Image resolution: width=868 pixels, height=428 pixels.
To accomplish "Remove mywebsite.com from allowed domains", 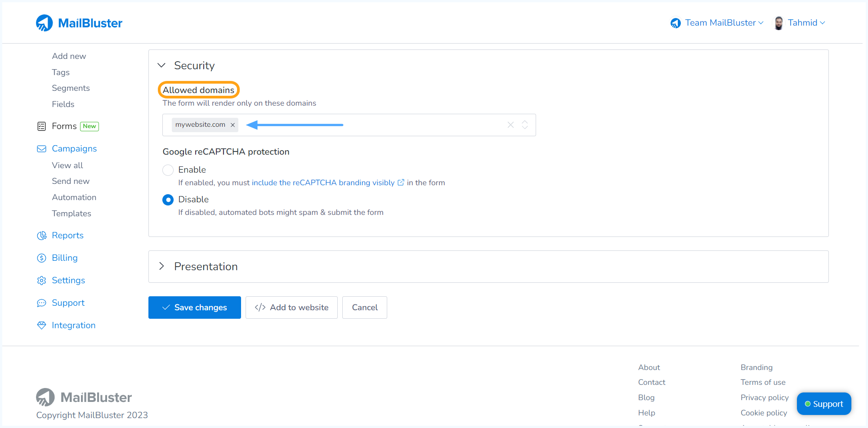I will click(233, 125).
